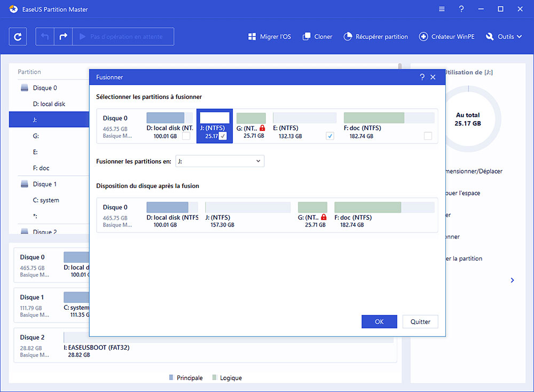
Task: Click the EaseUS Partition Master logo icon
Action: point(14,9)
